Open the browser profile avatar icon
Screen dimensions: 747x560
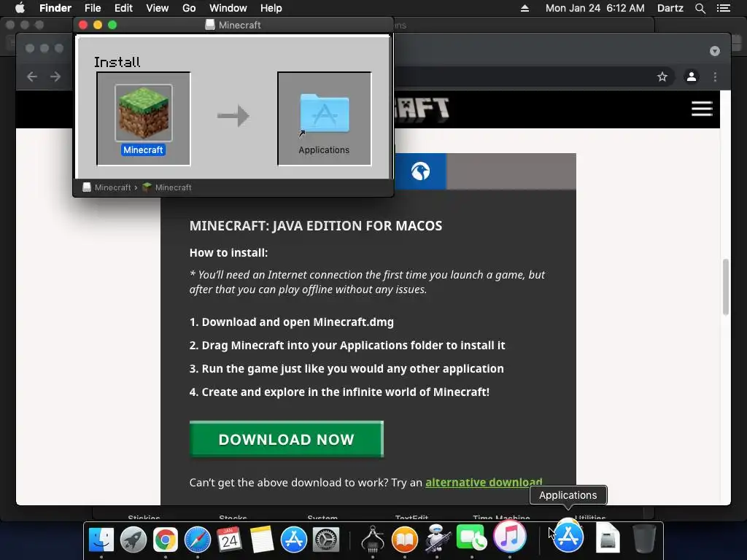tap(692, 77)
